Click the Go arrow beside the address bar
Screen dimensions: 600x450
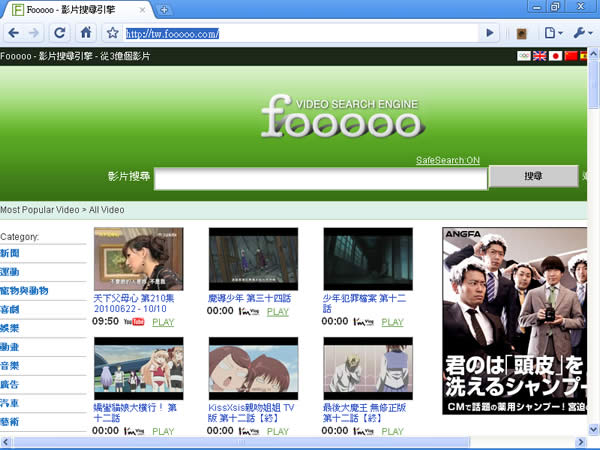coord(489,33)
